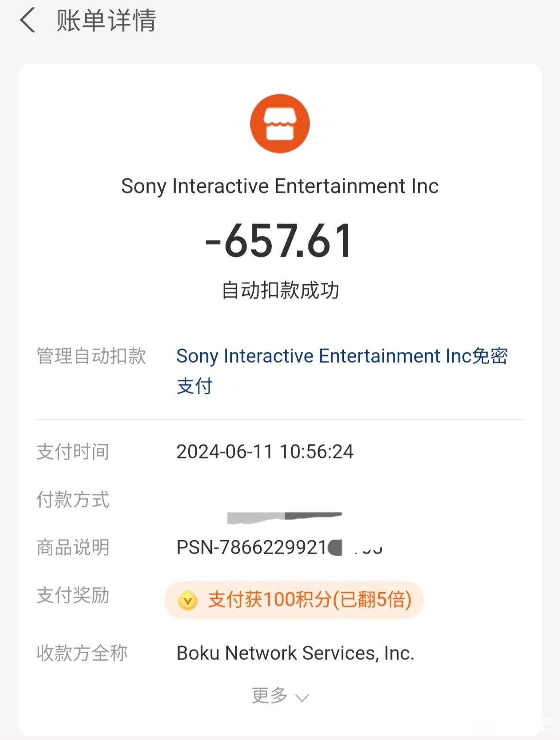Expand the 更多 section chevron

302,697
